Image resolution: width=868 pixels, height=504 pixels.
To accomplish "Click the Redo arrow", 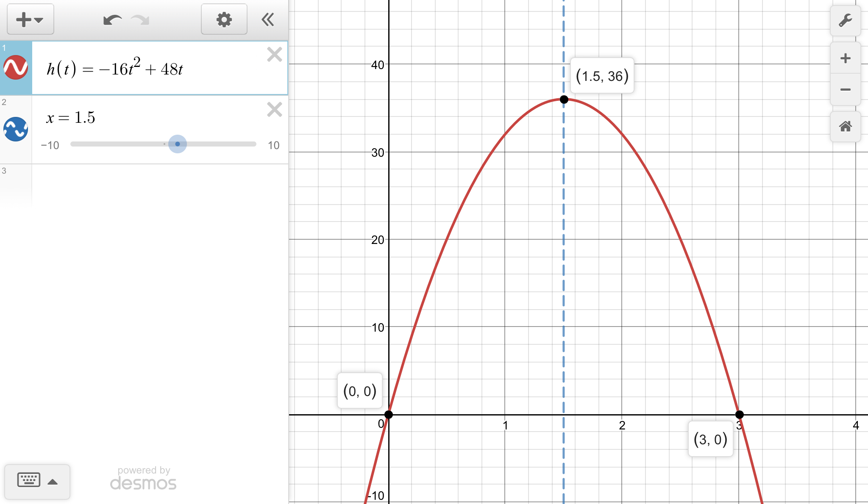I will pyautogui.click(x=140, y=20).
